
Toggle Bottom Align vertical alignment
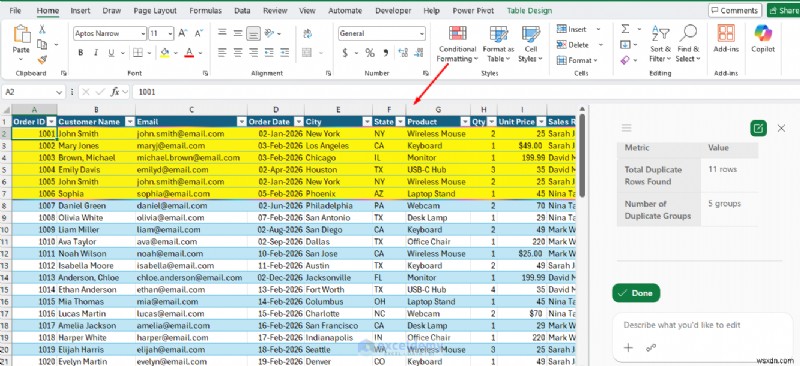(x=253, y=34)
